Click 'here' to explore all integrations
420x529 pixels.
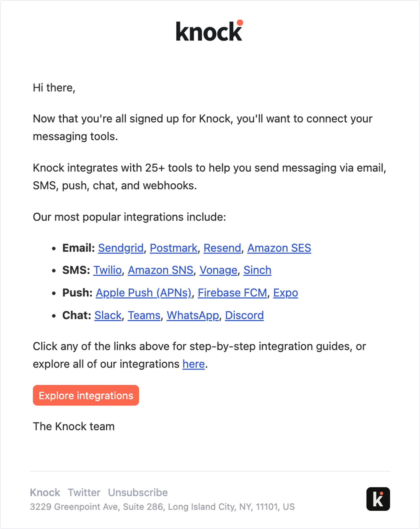click(194, 364)
